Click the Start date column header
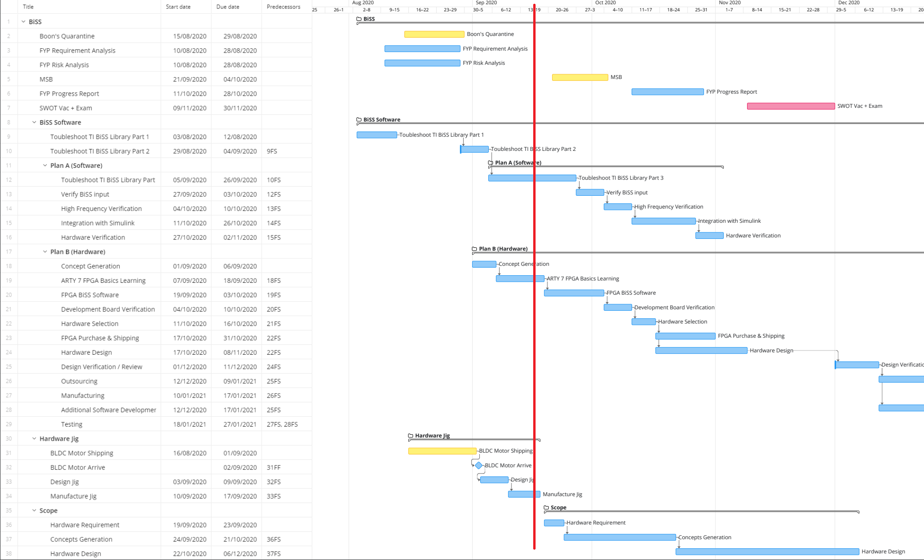The image size is (924, 560). [x=178, y=7]
